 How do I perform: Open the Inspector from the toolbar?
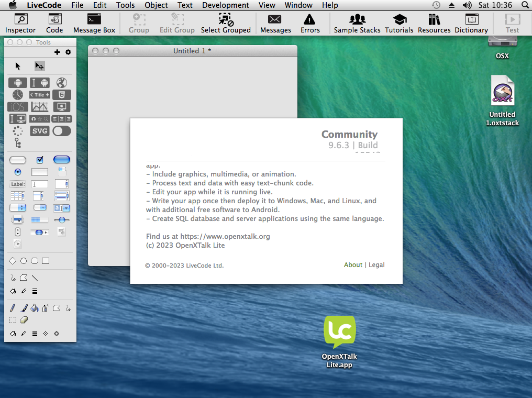pyautogui.click(x=20, y=24)
